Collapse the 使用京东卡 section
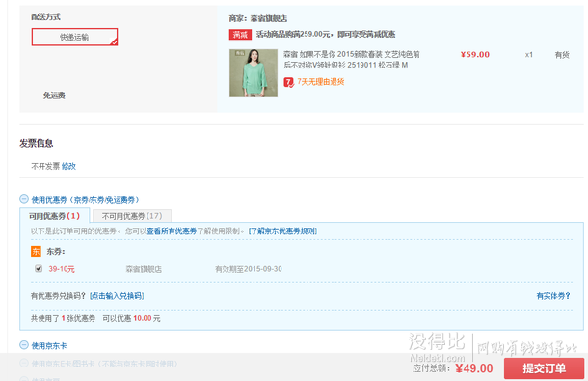The width and height of the screenshot is (588, 381). (24, 345)
